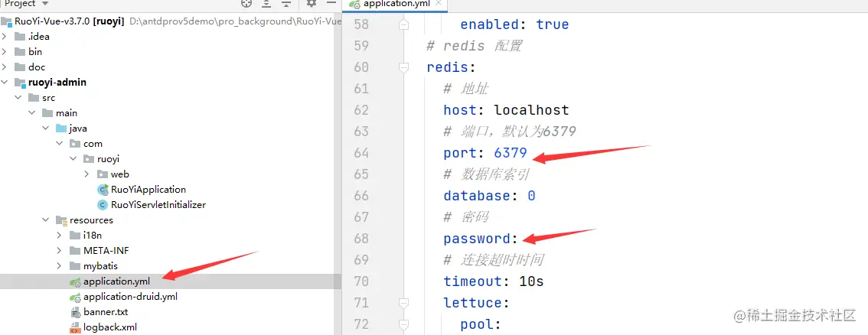
Task: Expand the .idea folder chevron
Action: pos(5,37)
